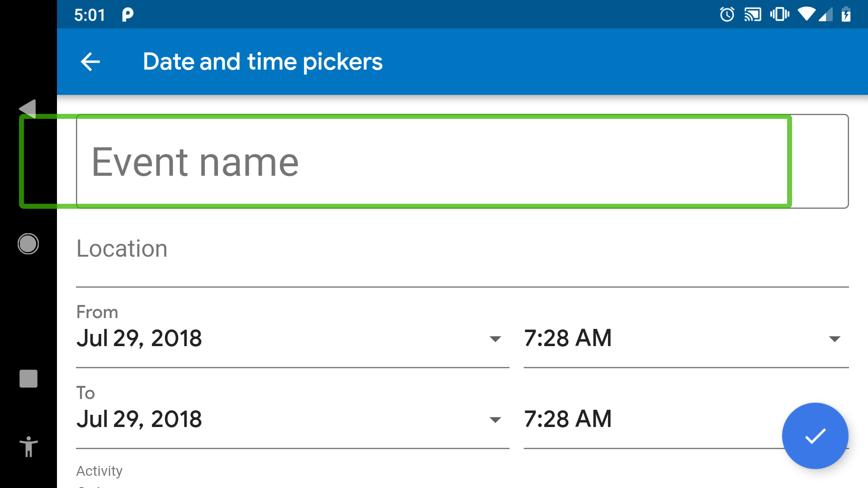Viewport: 868px width, 488px height.
Task: Expand the From date dropdown arrow
Action: (495, 339)
